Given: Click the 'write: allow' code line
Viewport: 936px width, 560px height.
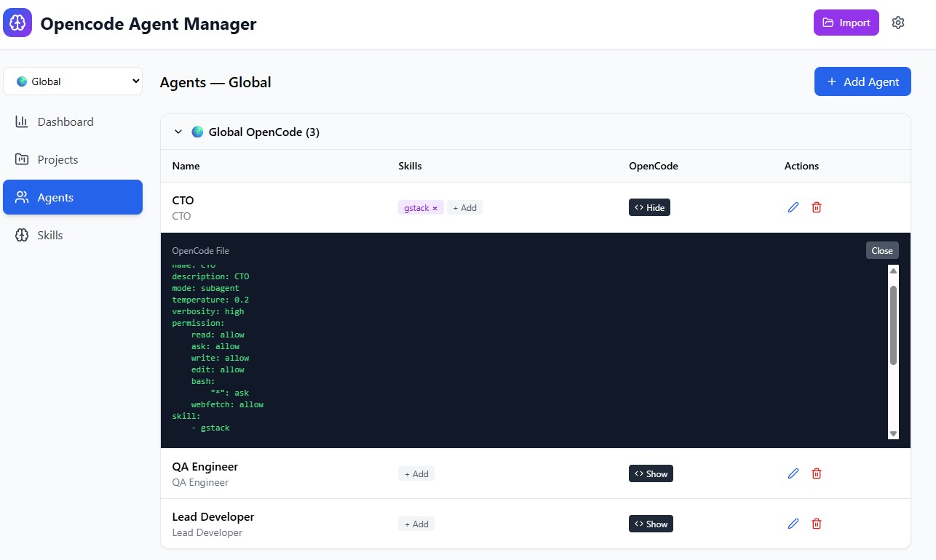Looking at the screenshot, I should tap(220, 358).
